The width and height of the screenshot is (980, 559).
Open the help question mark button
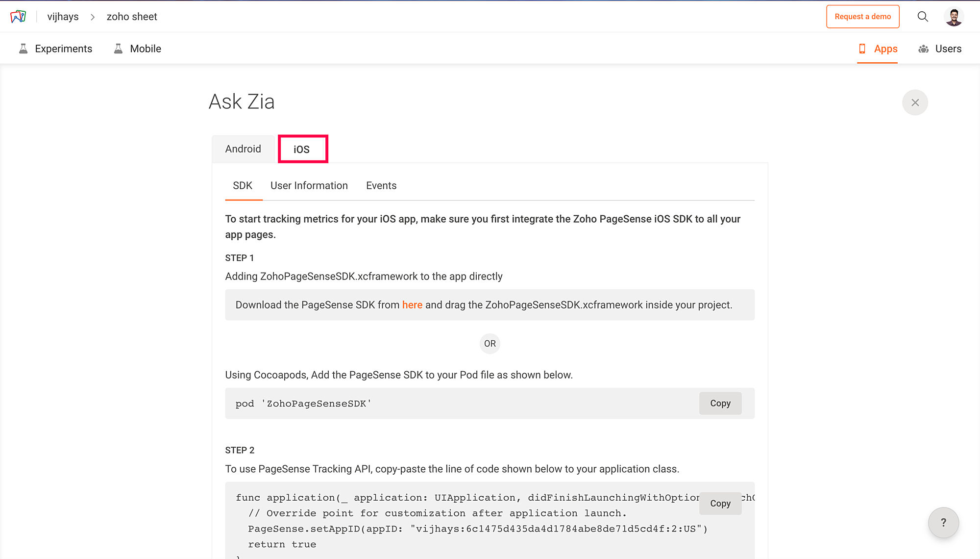click(943, 523)
